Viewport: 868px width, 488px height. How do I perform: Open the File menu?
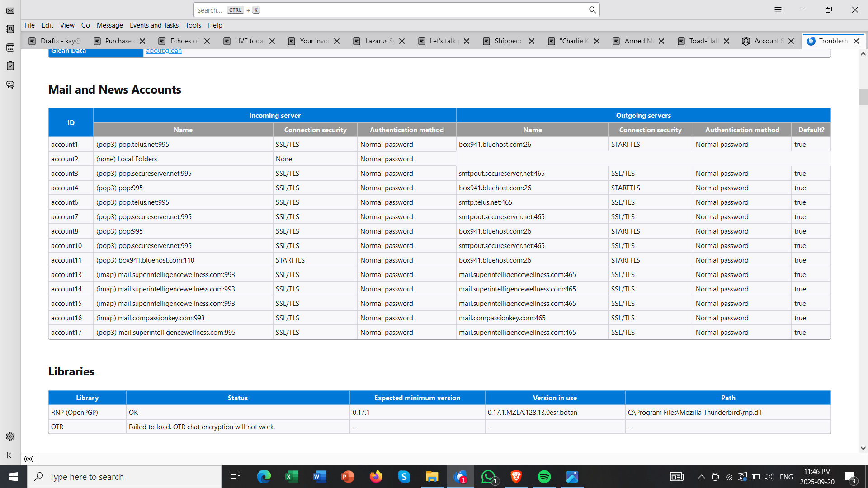tap(29, 25)
